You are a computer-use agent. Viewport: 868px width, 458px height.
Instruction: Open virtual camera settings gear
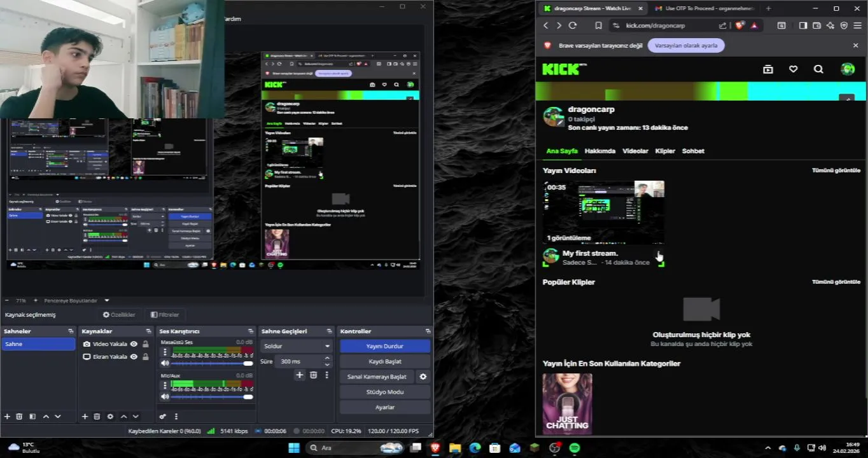click(423, 377)
